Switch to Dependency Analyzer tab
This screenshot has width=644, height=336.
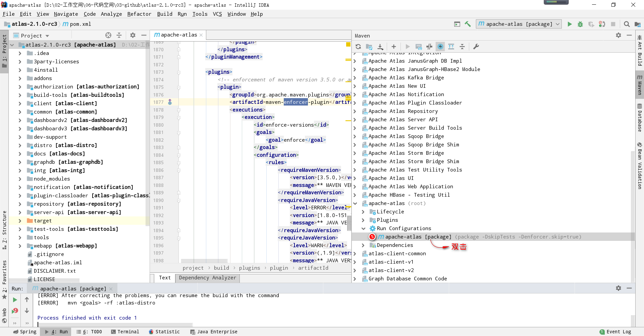click(x=207, y=278)
